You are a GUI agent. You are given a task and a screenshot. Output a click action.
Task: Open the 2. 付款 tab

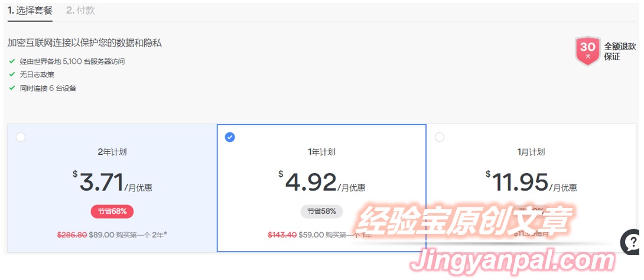(80, 11)
